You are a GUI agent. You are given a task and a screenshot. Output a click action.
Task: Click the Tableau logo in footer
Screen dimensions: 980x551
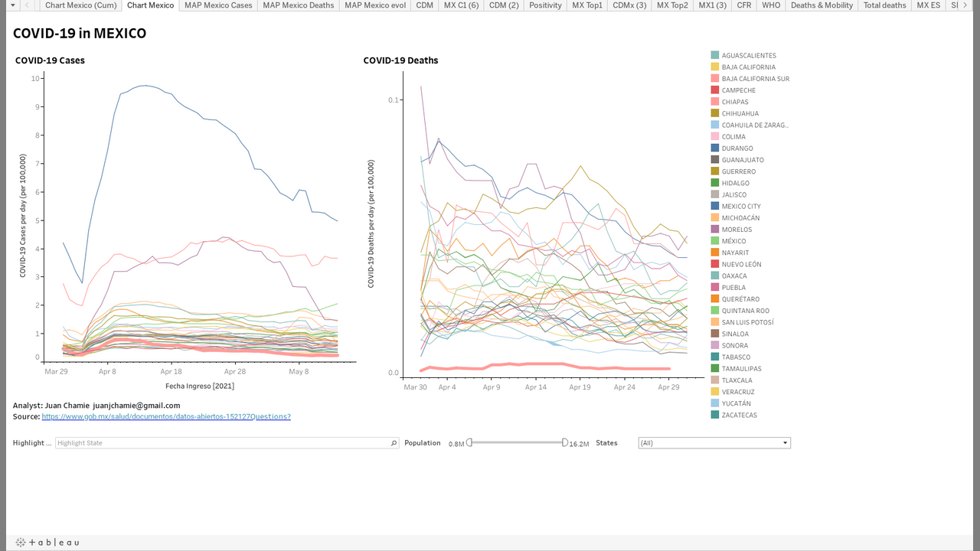47,543
